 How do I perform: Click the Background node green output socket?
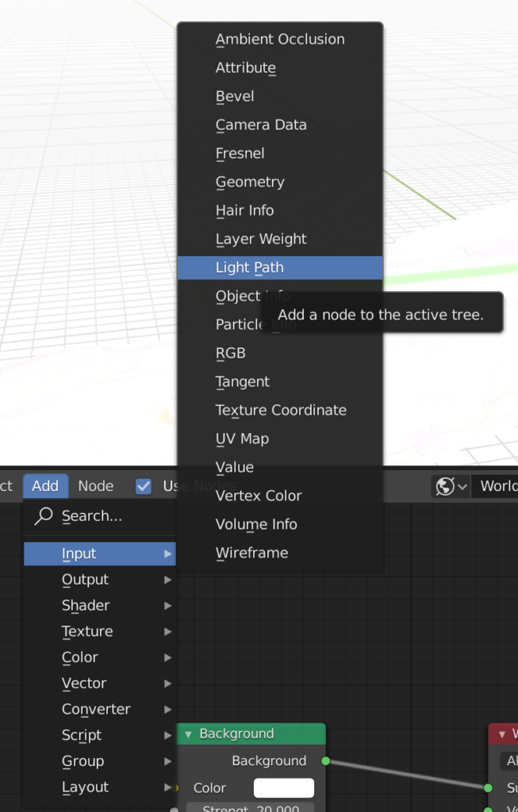click(325, 760)
